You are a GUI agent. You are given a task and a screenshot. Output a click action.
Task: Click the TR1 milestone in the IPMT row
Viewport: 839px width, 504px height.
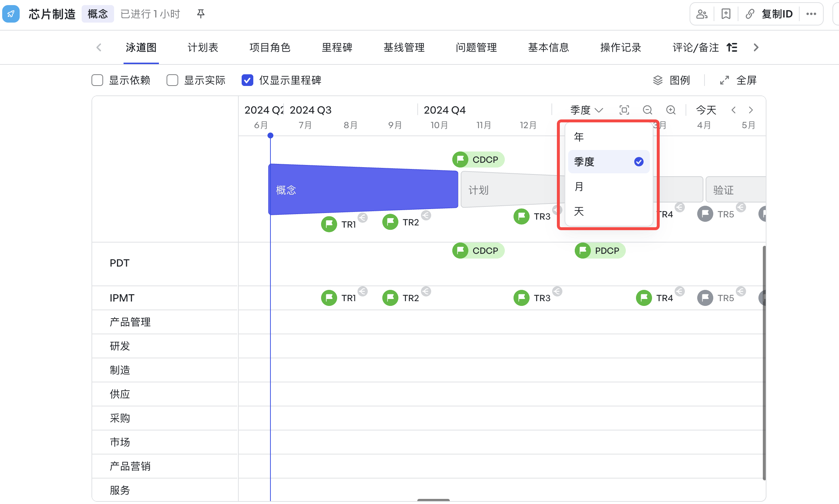(x=339, y=298)
